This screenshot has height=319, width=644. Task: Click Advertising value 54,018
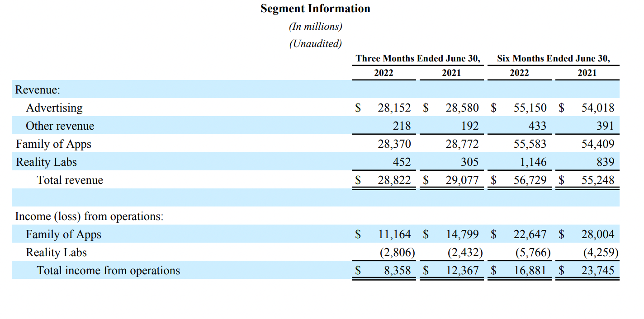pyautogui.click(x=598, y=108)
